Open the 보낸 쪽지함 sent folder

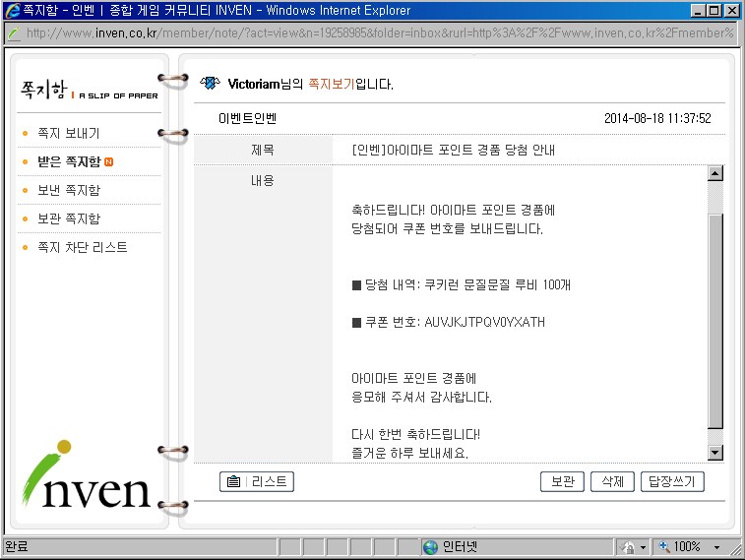click(68, 190)
